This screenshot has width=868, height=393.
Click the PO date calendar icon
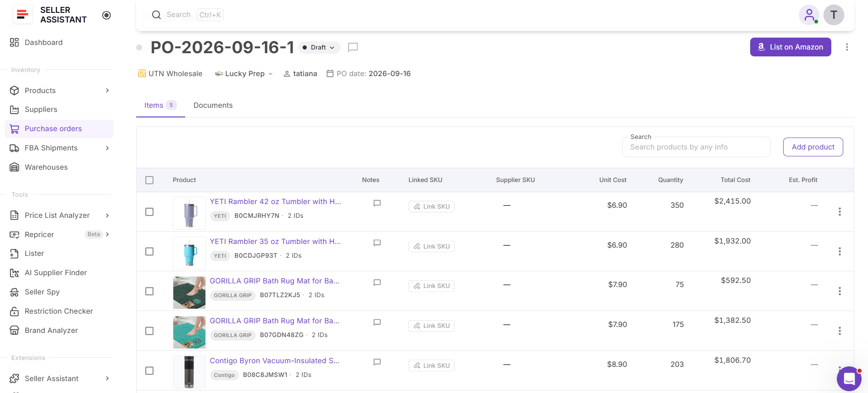tap(330, 74)
